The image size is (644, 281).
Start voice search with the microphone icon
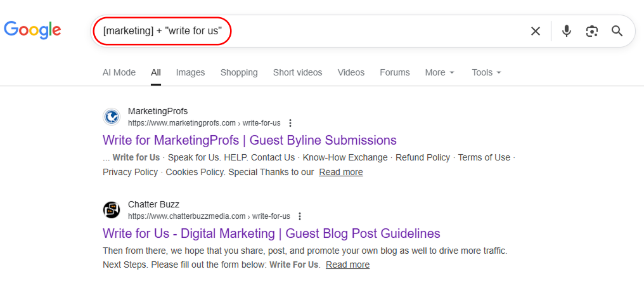567,31
